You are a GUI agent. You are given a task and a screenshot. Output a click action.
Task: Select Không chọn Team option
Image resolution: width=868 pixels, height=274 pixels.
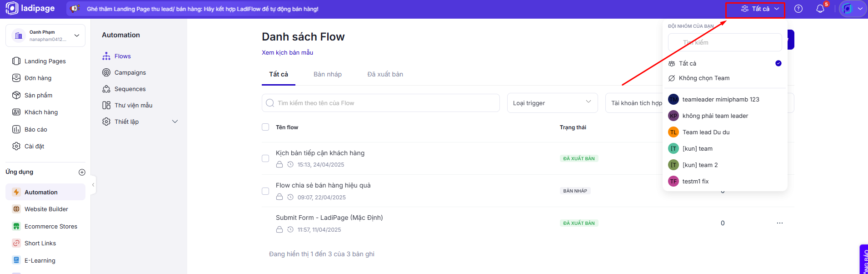(704, 78)
